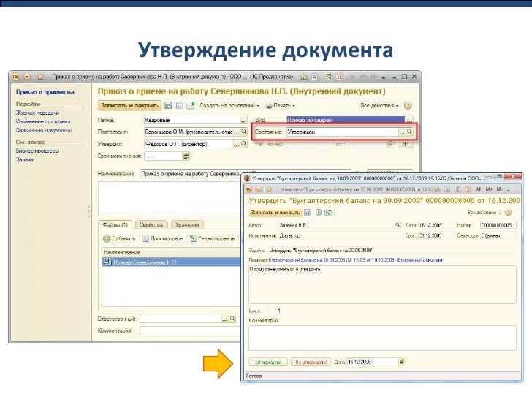The width and height of the screenshot is (532, 399).
Task: Click the green-arrow send icon in the Приказ window toolbar
Action: [x=190, y=105]
